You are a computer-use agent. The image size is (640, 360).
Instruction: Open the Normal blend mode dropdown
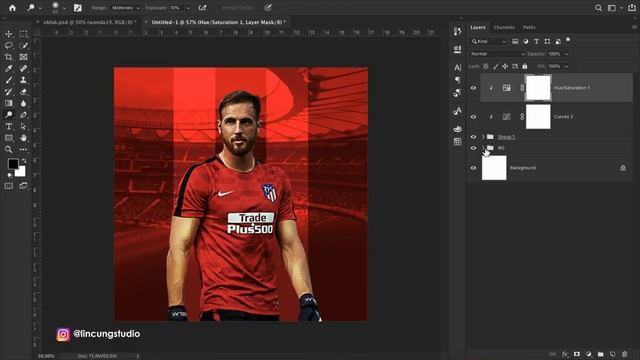[x=497, y=54]
